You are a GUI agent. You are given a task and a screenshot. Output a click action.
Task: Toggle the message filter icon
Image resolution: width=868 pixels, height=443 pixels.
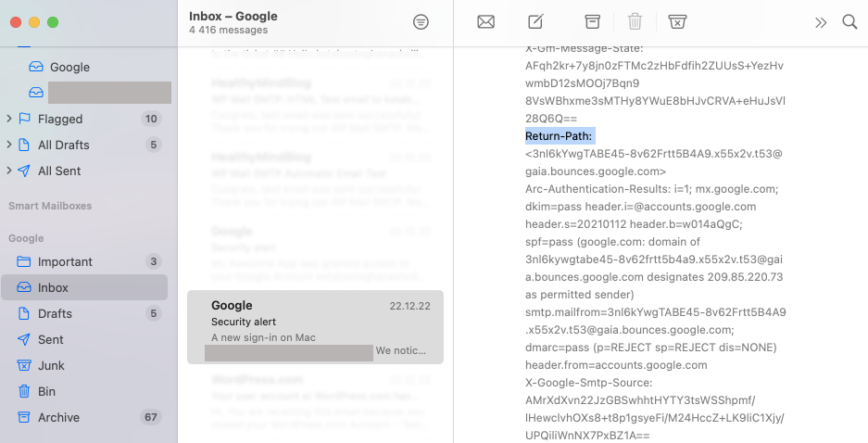[x=421, y=22]
